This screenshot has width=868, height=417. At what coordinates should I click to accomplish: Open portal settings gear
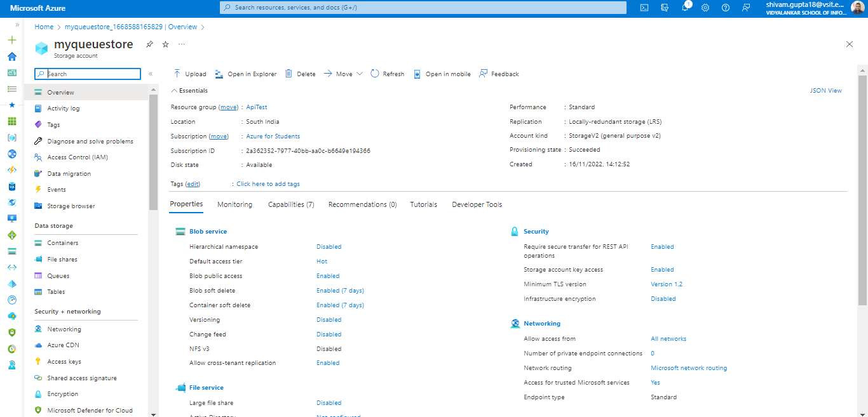click(x=705, y=8)
